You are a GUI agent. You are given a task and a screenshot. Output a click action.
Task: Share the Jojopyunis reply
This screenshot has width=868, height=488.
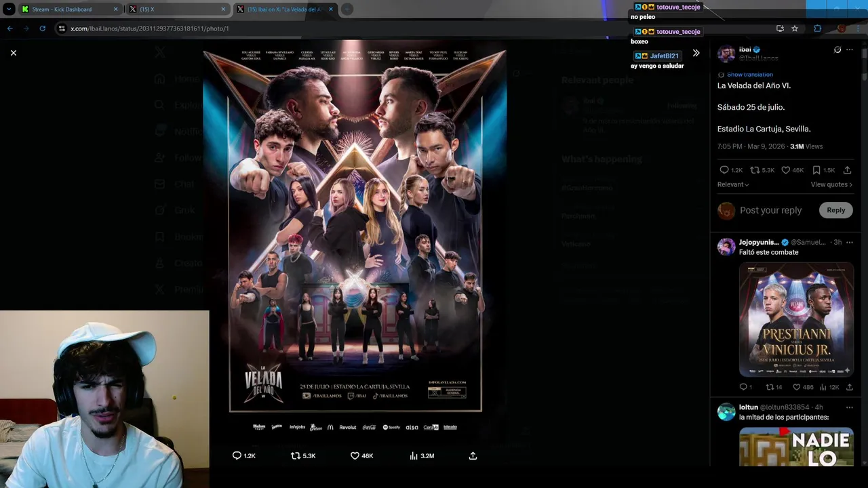(849, 387)
